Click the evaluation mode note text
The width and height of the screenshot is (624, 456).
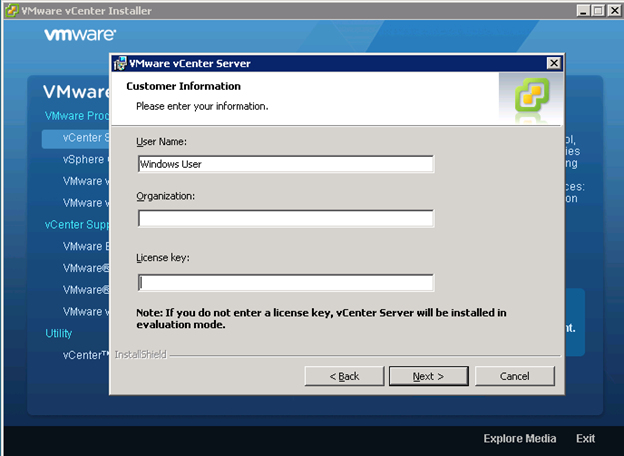click(321, 319)
